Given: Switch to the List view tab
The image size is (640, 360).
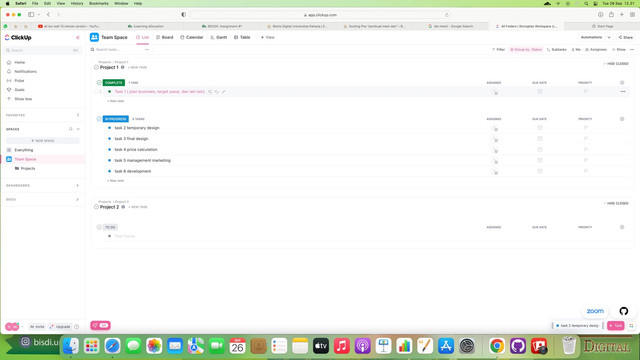Looking at the screenshot, I should click(x=142, y=37).
